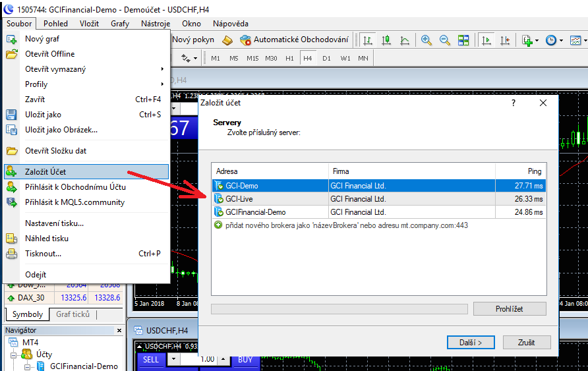Select the GCI-Demo server row
Viewport: 588px width, 371px height.
[379, 186]
